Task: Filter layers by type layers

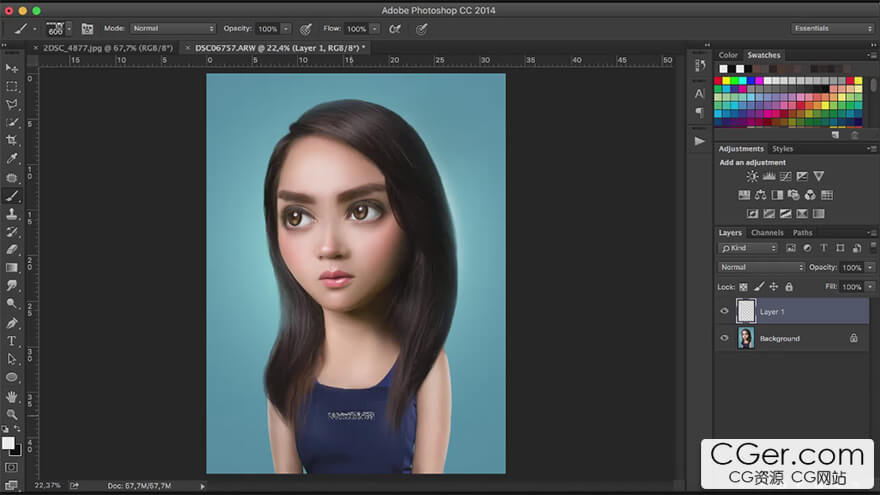Action: coord(823,248)
